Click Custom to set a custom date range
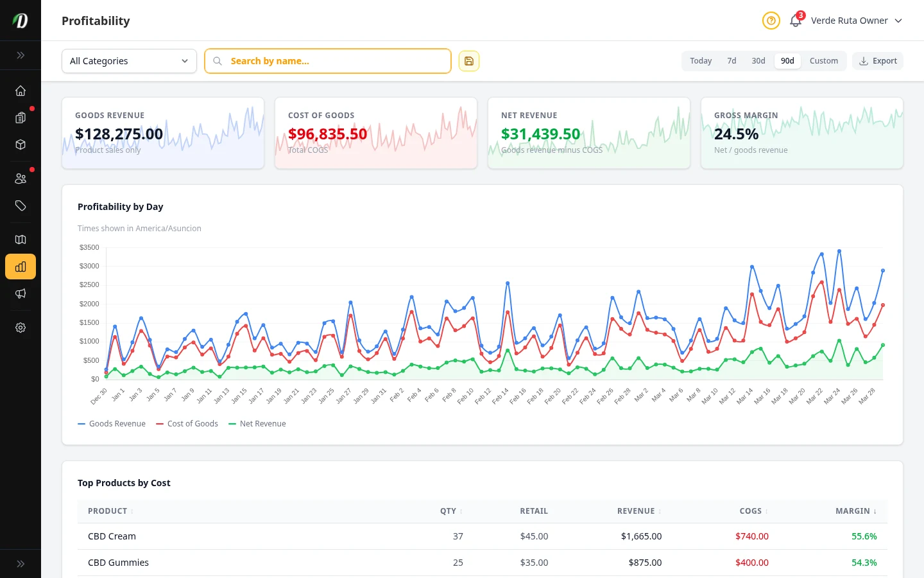The height and width of the screenshot is (578, 924). pos(824,60)
